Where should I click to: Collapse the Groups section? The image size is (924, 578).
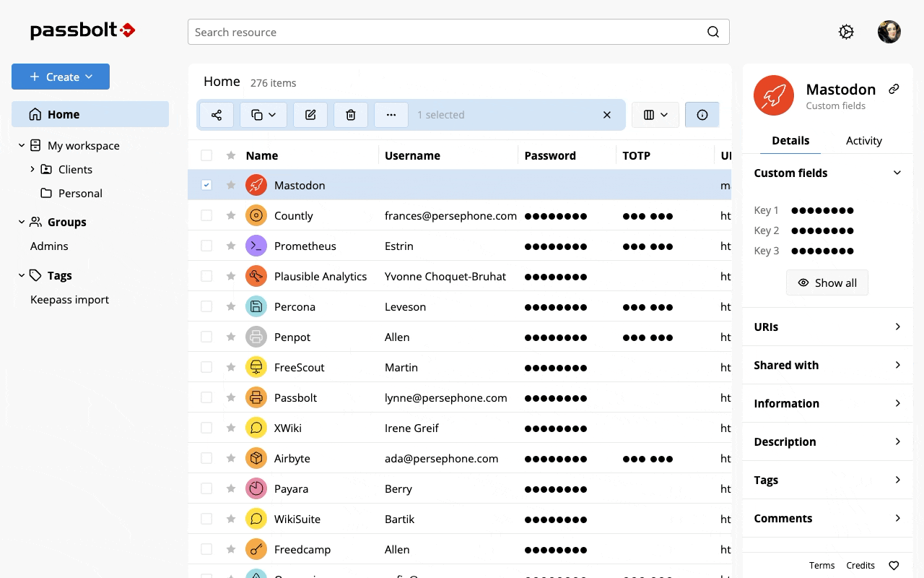pos(22,223)
